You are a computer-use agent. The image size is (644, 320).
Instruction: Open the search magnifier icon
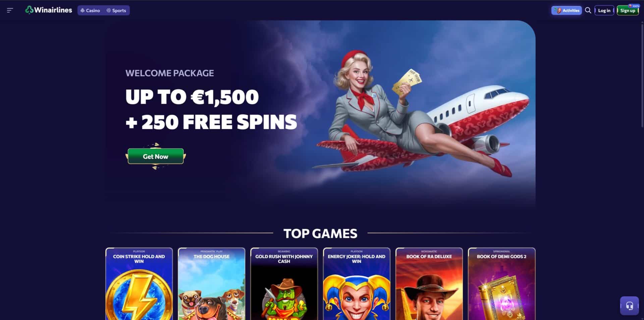(588, 10)
